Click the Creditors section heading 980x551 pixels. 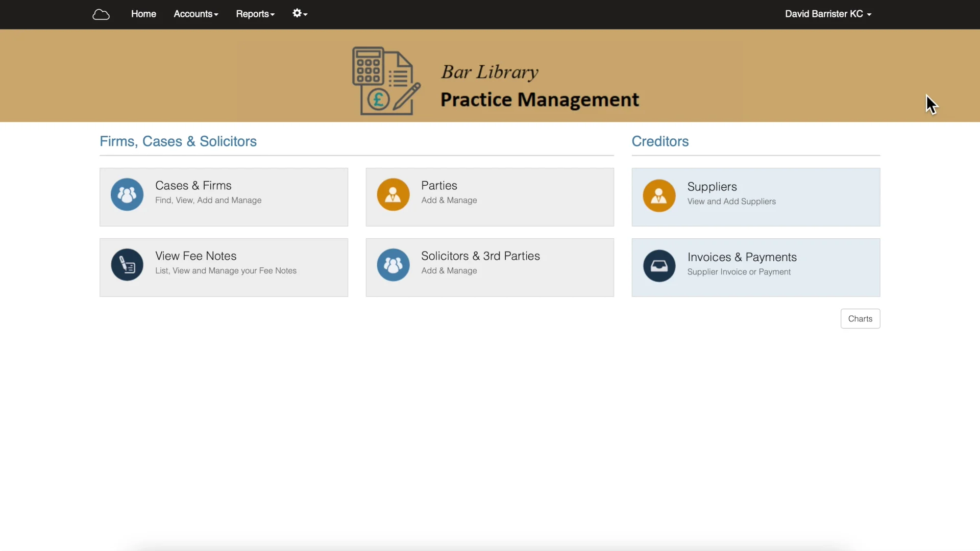point(660,141)
